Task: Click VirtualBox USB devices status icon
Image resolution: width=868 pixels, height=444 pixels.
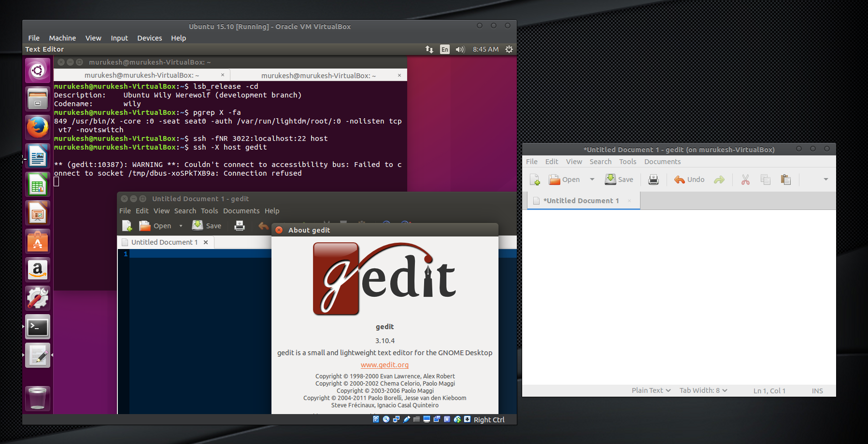Action: tap(406, 419)
